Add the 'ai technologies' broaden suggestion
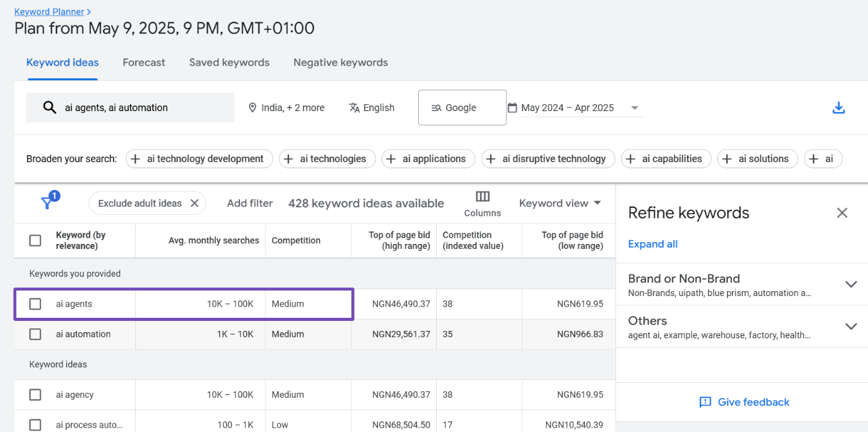Viewport: 868px width, 432px height. point(327,159)
